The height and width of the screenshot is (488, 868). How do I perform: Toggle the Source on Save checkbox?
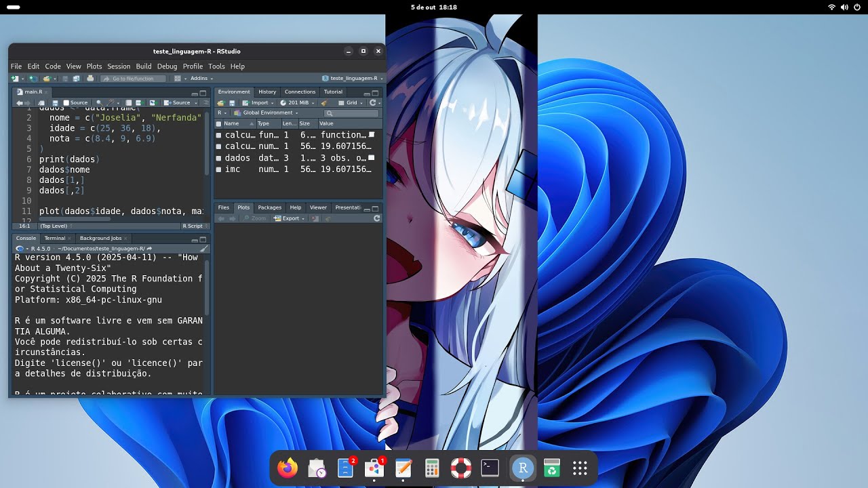(66, 103)
